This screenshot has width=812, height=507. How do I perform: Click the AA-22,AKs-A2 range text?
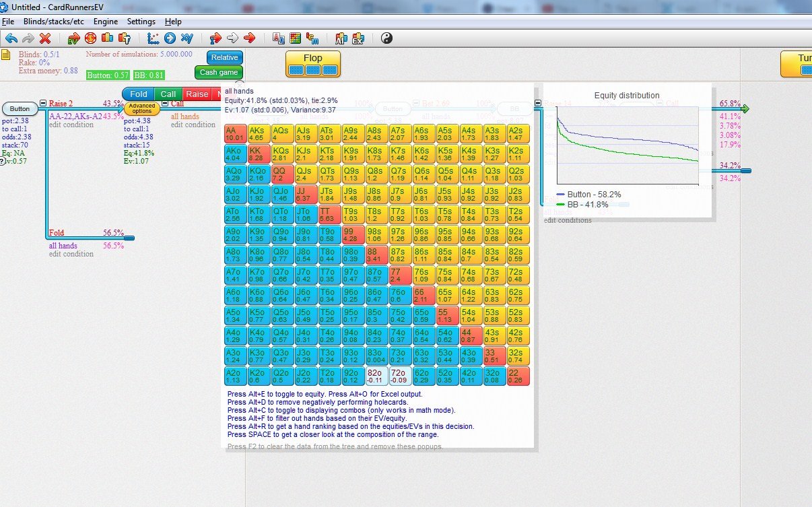tap(75, 116)
